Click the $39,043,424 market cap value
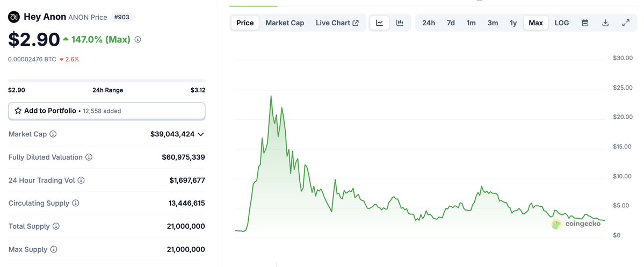The height and width of the screenshot is (267, 644). tap(172, 134)
